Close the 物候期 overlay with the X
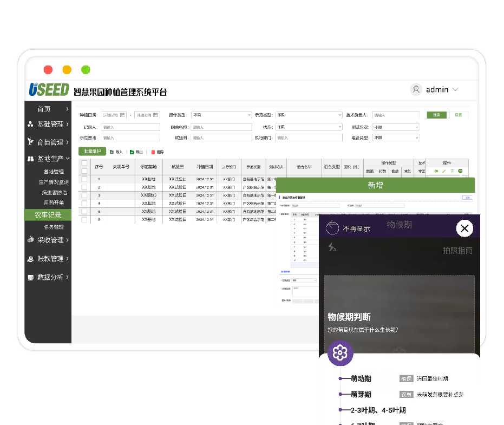This screenshot has width=504, height=425. pyautogui.click(x=464, y=228)
